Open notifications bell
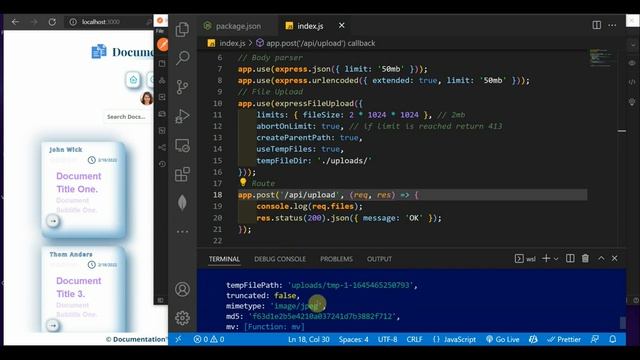The width and height of the screenshot is (640, 360). (x=613, y=339)
